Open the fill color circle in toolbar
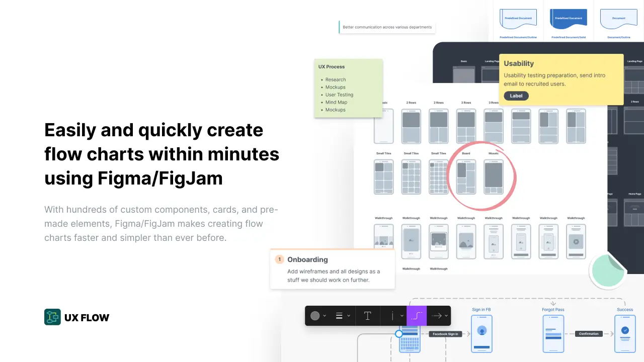 (315, 316)
